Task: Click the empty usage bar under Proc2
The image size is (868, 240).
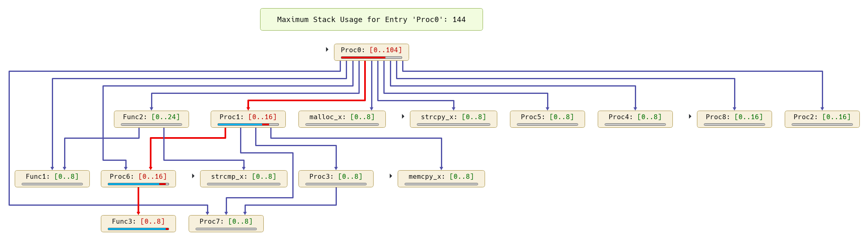Action: 822,124
